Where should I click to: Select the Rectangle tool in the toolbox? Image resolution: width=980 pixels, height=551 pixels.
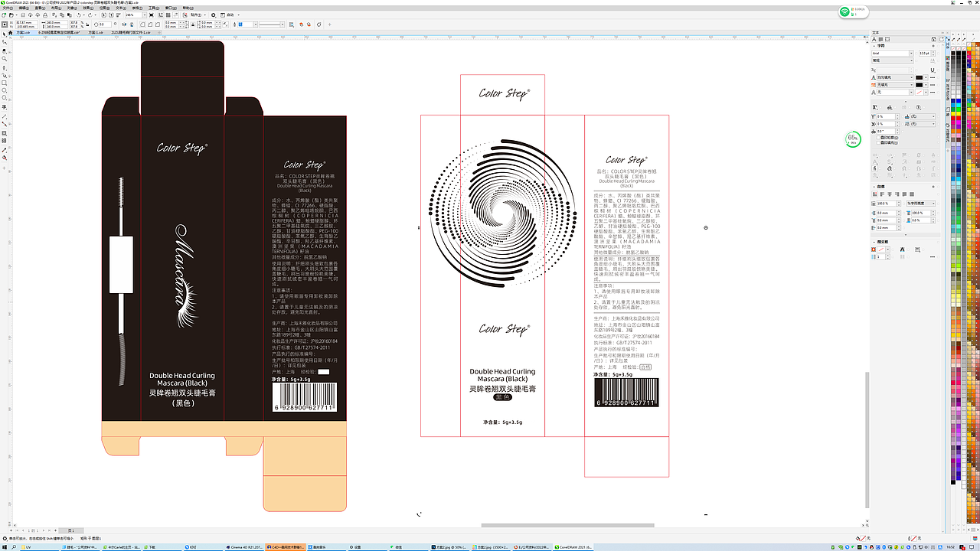pyautogui.click(x=4, y=83)
